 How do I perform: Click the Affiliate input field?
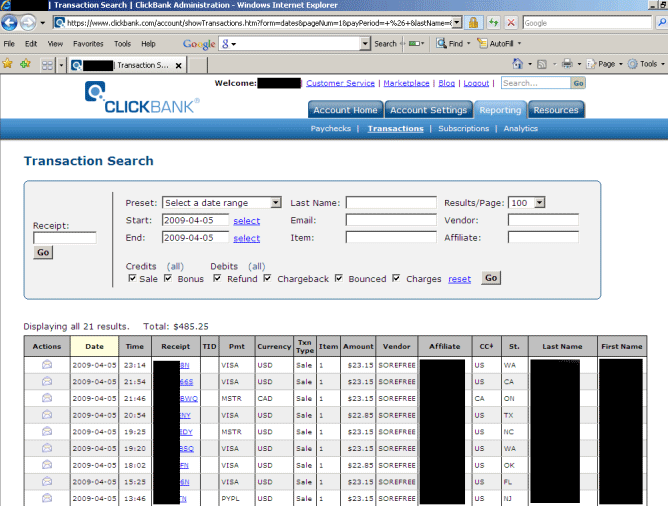543,237
